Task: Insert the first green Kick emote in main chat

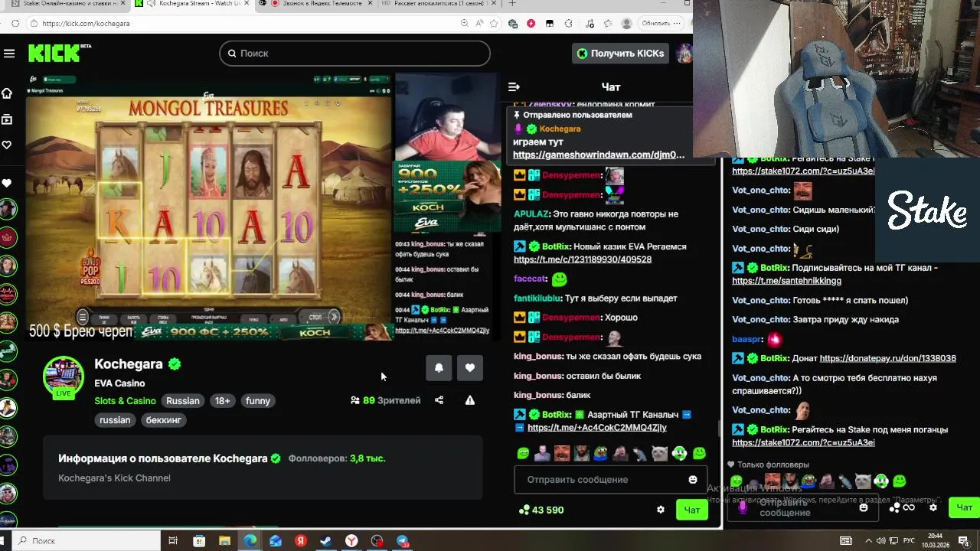Action: click(x=523, y=453)
